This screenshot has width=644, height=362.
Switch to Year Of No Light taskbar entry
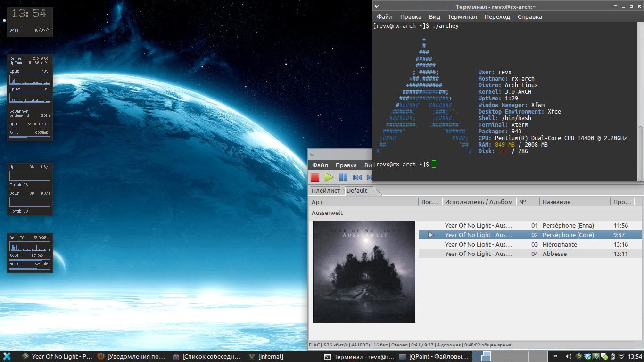(x=58, y=356)
